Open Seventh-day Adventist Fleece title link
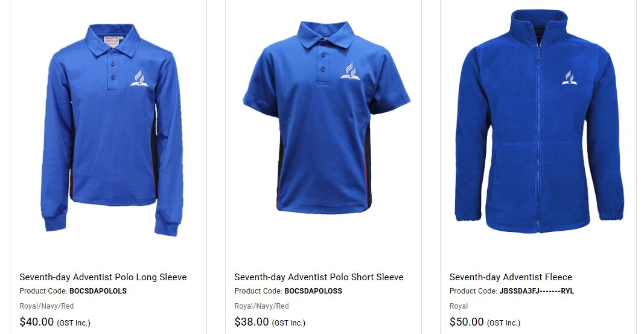The height and width of the screenshot is (334, 644). 511,277
